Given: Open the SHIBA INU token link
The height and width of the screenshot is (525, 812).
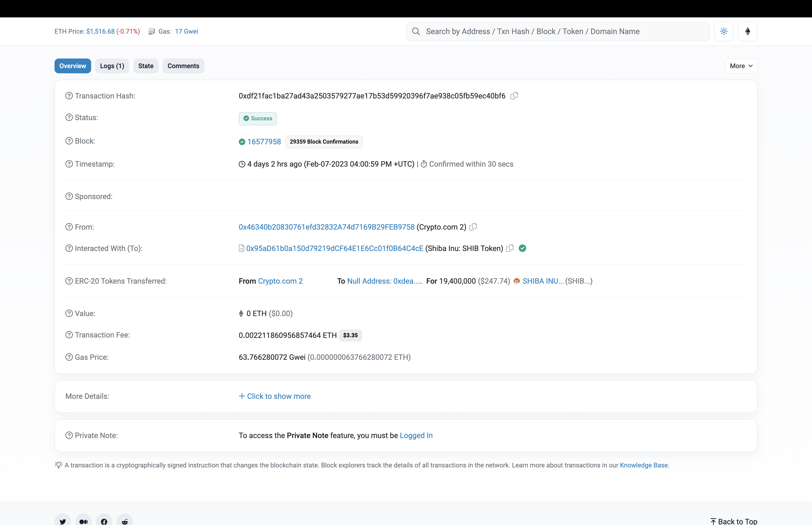Looking at the screenshot, I should 543,281.
